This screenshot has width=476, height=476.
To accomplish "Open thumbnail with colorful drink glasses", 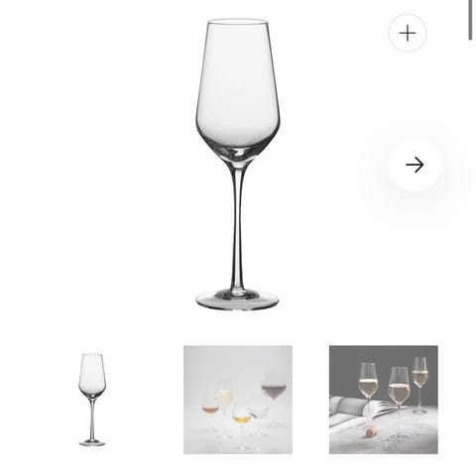I will (x=238, y=400).
